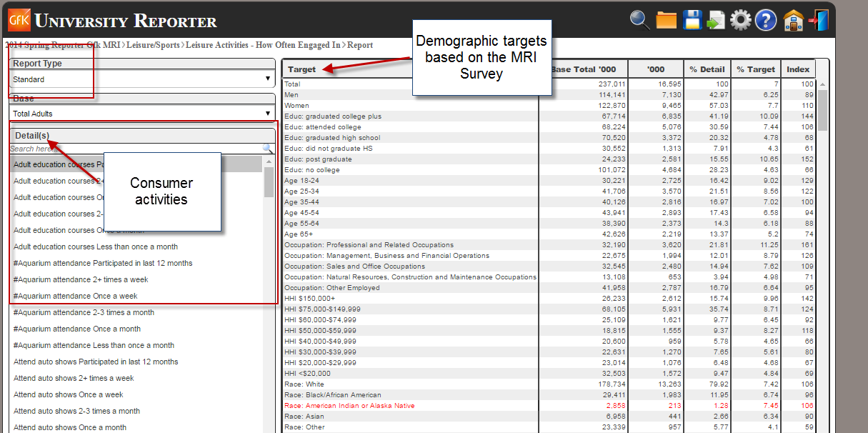The image size is (868, 433).
Task: Click the Educ: graduated high school row
Action: [549, 137]
